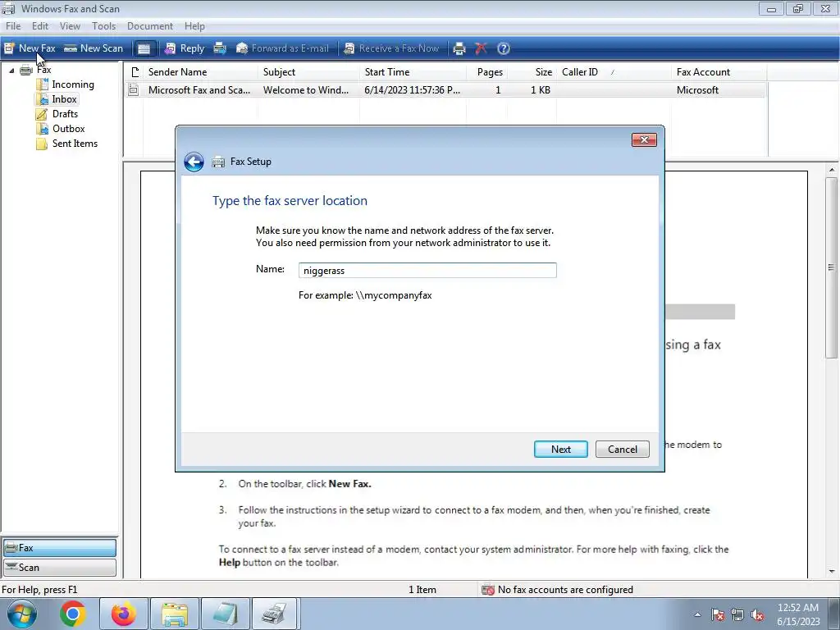Image resolution: width=840 pixels, height=630 pixels.
Task: Sort by Fax Account column header
Action: [719, 72]
